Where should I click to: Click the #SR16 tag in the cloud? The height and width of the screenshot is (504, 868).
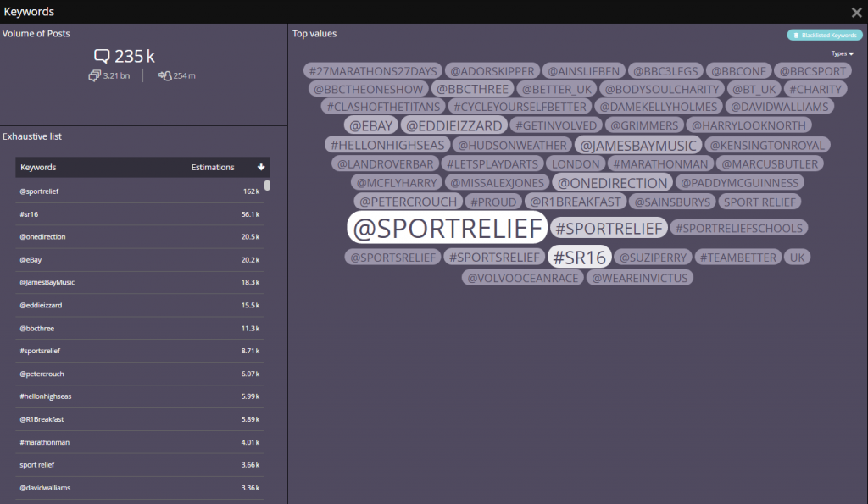[580, 258]
